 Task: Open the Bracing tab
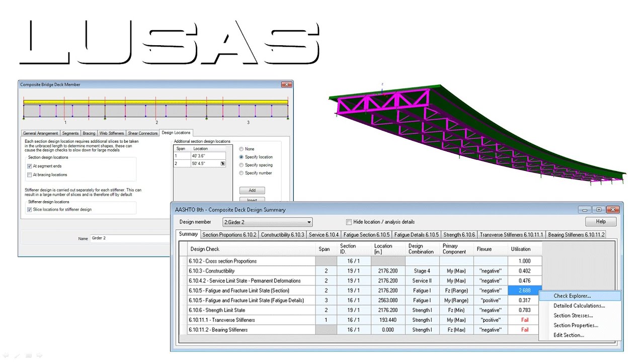tap(89, 133)
